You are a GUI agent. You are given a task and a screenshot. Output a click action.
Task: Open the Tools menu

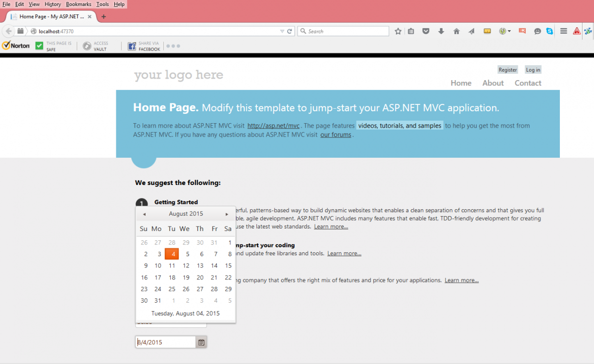[102, 4]
